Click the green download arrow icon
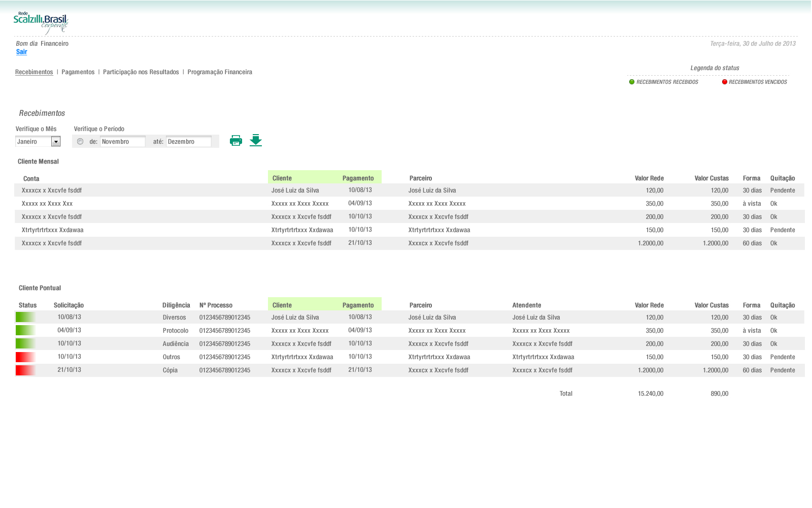Screen dimensions: 812x508 coord(256,141)
